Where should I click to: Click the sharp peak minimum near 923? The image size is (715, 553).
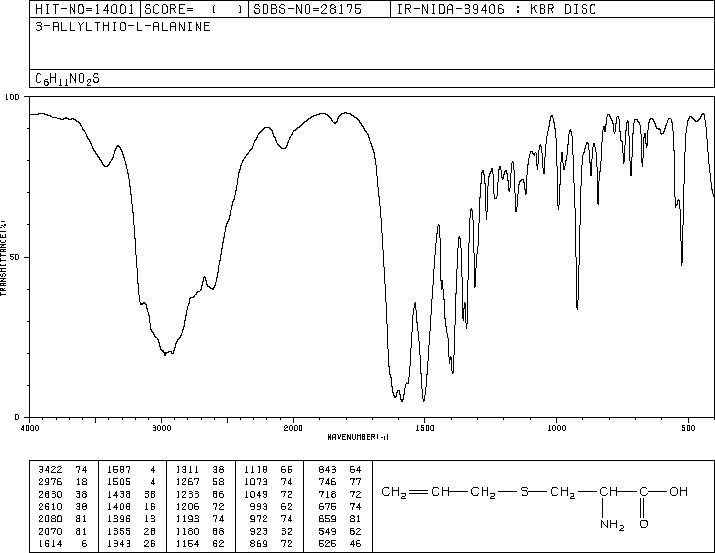click(577, 309)
